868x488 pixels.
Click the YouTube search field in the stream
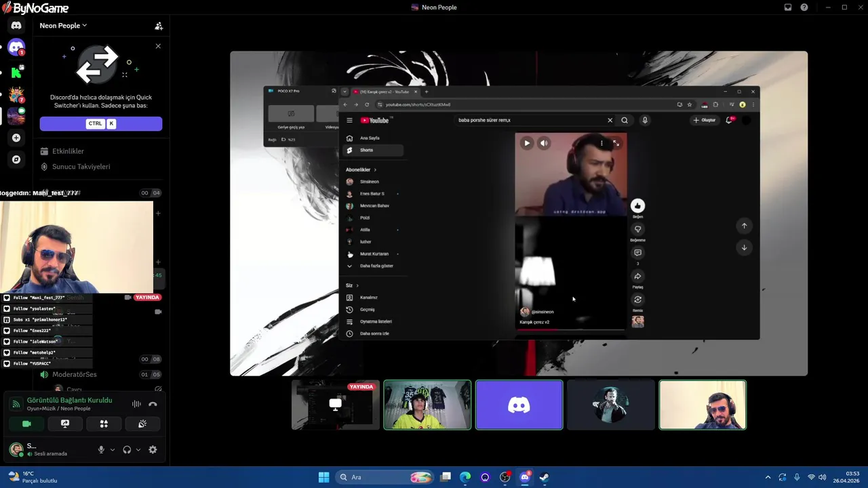click(530, 120)
